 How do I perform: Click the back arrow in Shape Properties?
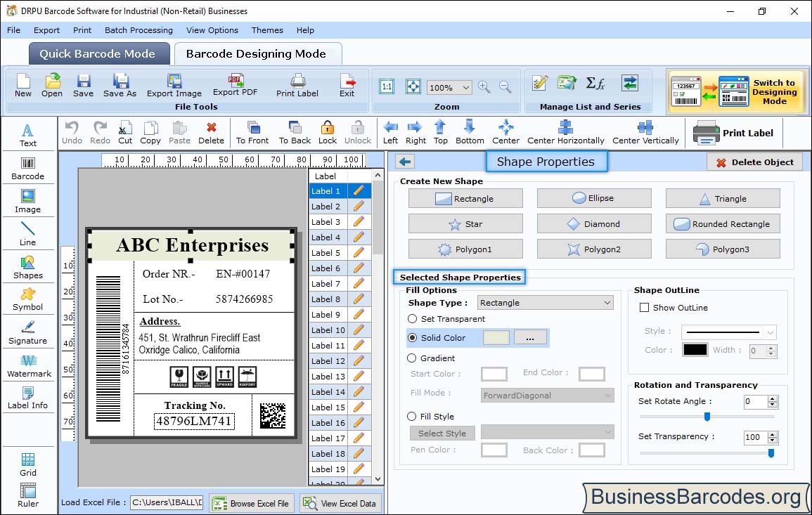(x=405, y=162)
